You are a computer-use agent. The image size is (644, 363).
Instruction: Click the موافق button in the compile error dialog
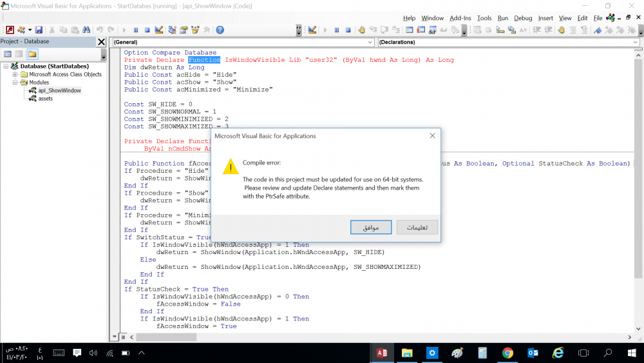pos(371,228)
